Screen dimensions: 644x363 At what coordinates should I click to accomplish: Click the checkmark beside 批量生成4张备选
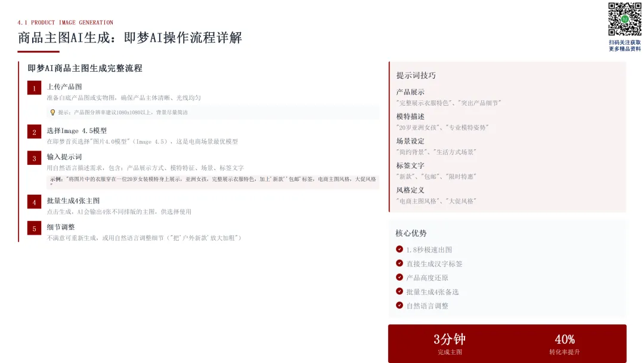[x=399, y=291]
